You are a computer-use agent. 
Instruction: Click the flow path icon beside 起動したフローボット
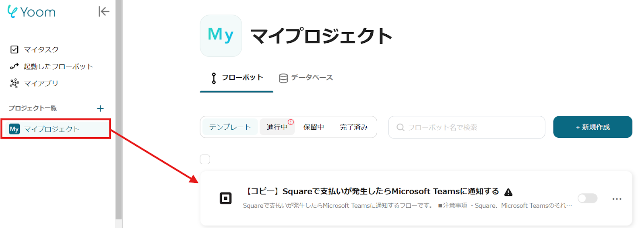(x=14, y=66)
